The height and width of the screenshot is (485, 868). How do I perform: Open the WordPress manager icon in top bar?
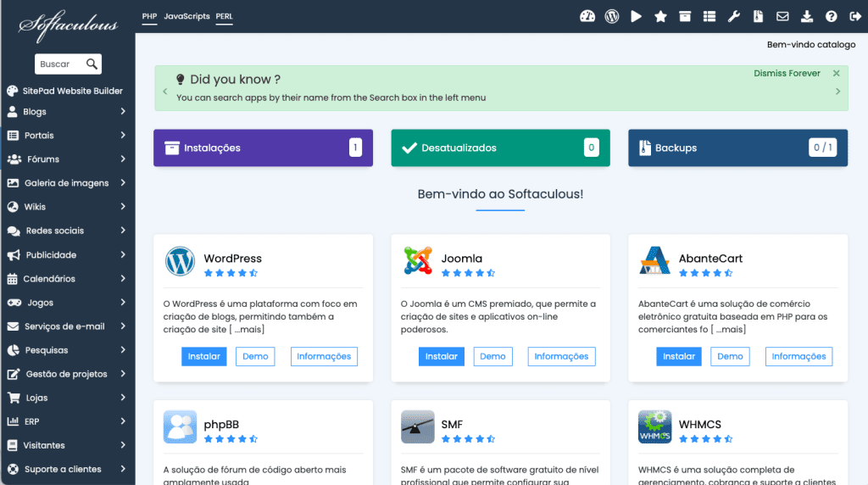pyautogui.click(x=612, y=16)
